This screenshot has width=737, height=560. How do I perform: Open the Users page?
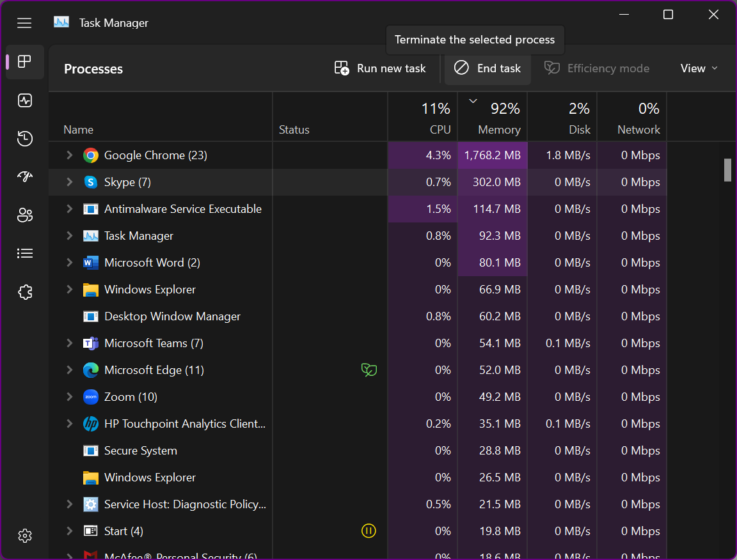(x=24, y=215)
